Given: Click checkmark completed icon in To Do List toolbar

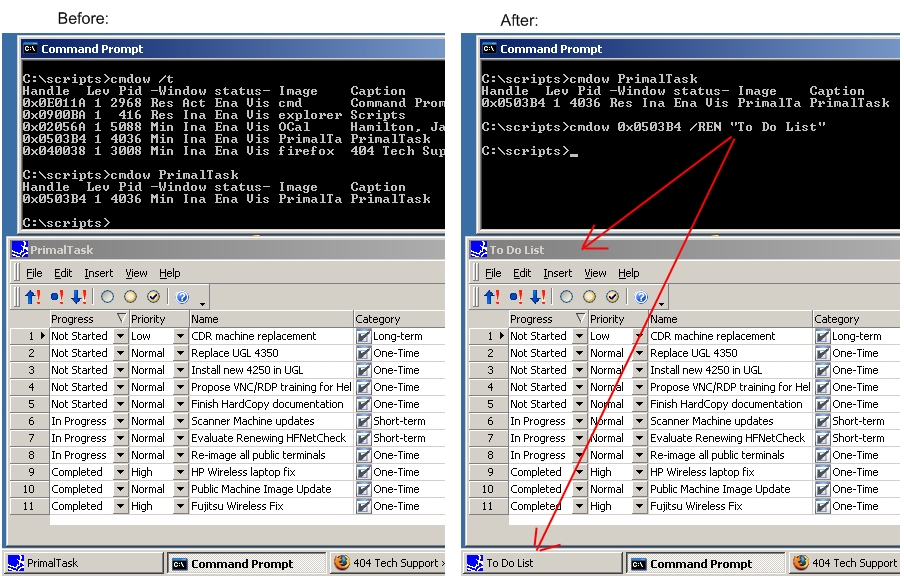Looking at the screenshot, I should 612,297.
